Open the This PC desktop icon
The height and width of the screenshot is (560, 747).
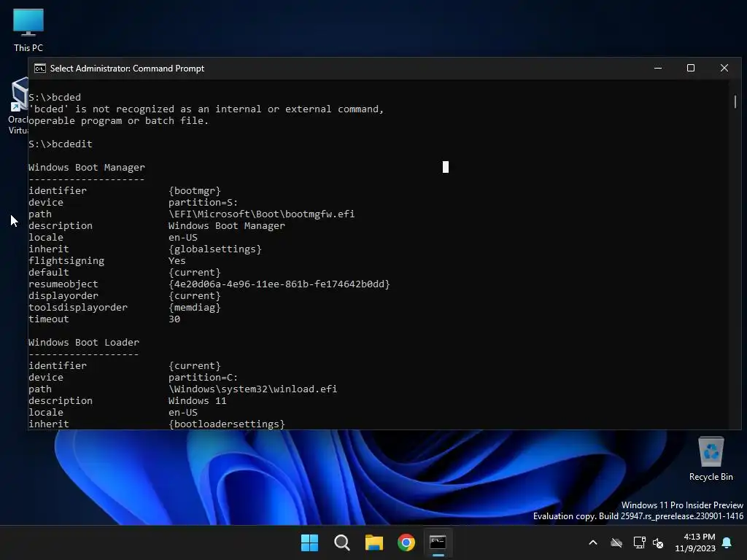[x=28, y=29]
